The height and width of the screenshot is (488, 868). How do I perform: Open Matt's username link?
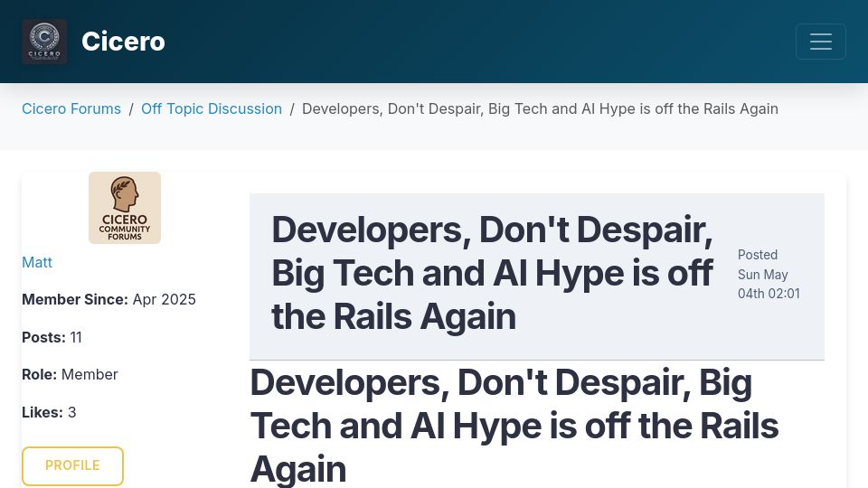(37, 262)
